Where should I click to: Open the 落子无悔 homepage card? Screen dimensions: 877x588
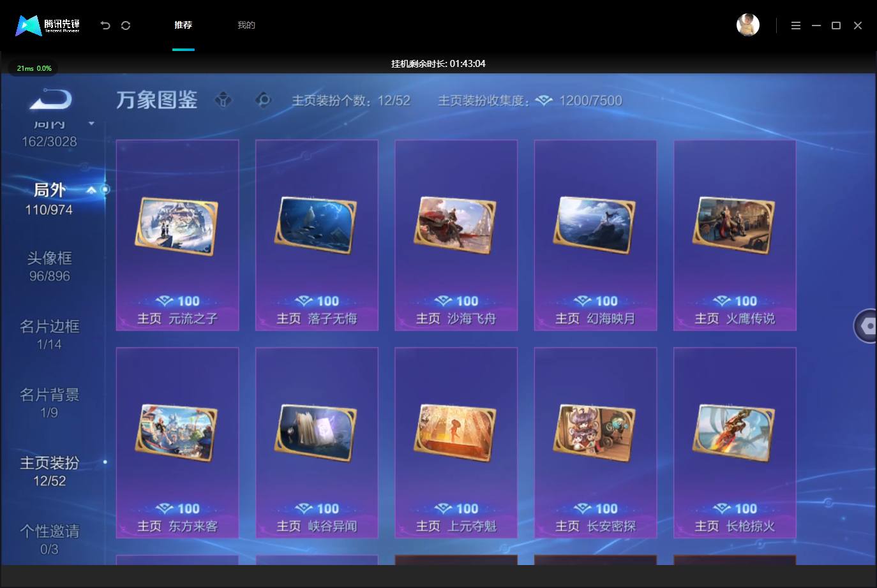(x=317, y=235)
